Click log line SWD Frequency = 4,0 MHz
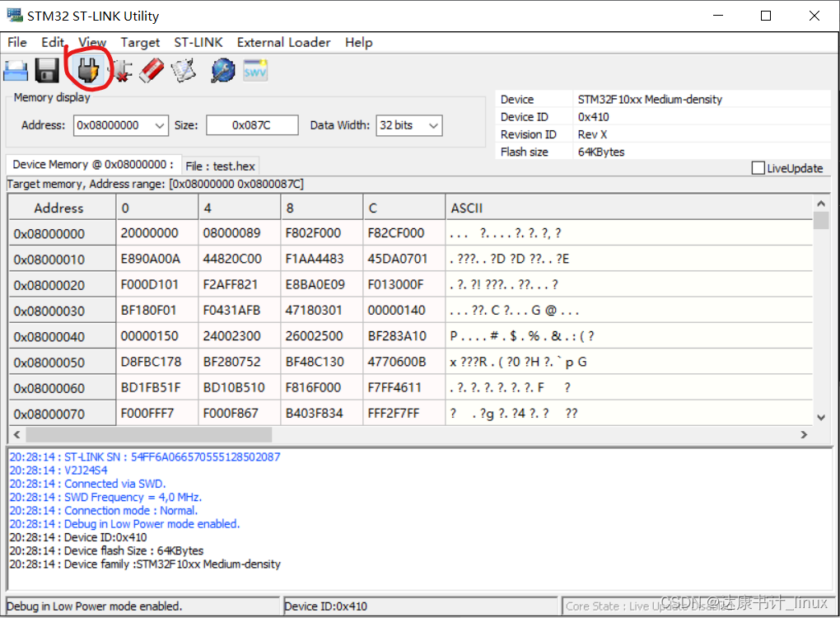Screen dimensions: 840x618 105,497
